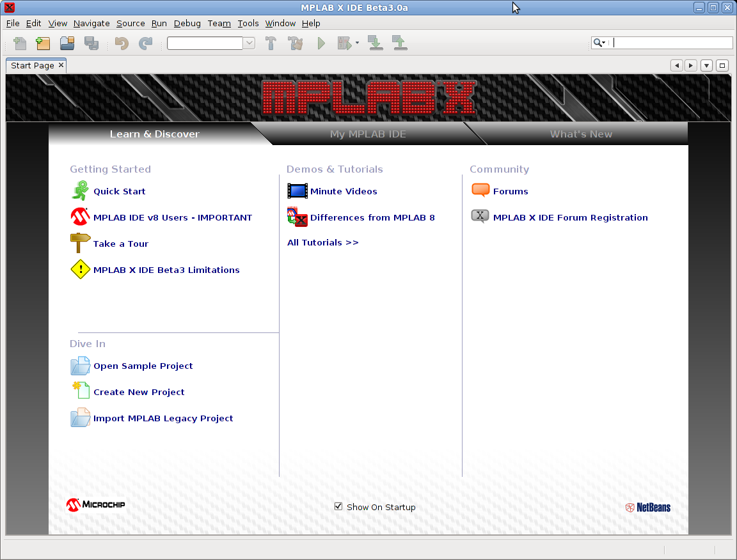Click inside the quick search field
Screen dimensions: 737x560
[672, 43]
